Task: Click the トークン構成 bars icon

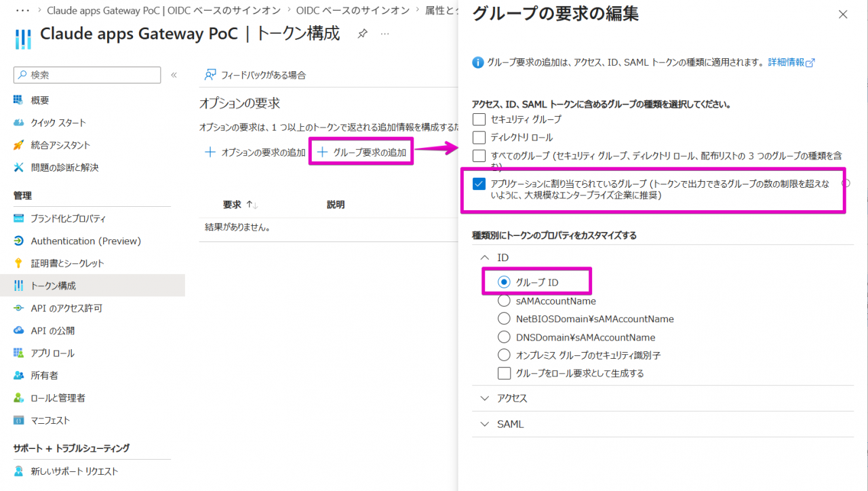Action: 18,286
